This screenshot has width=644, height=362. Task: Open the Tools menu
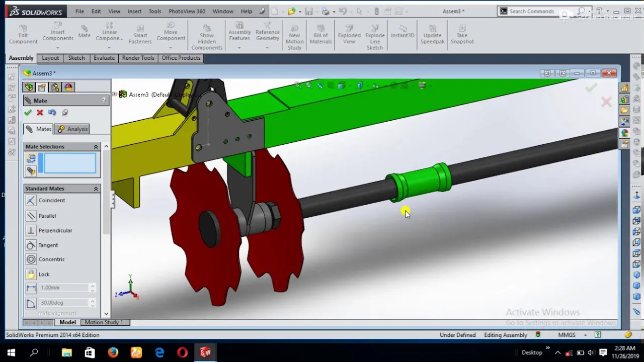coord(155,11)
